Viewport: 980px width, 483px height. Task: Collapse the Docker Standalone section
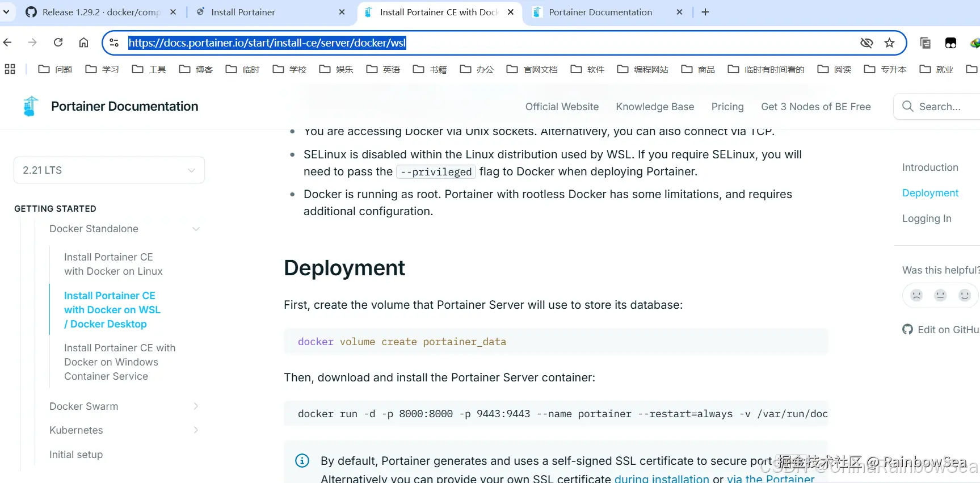pyautogui.click(x=196, y=229)
